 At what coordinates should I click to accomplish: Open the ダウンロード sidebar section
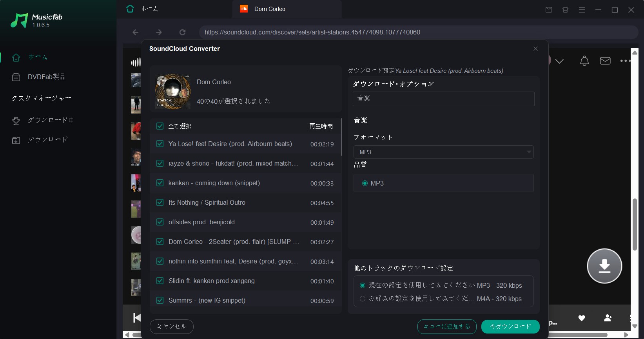40,140
